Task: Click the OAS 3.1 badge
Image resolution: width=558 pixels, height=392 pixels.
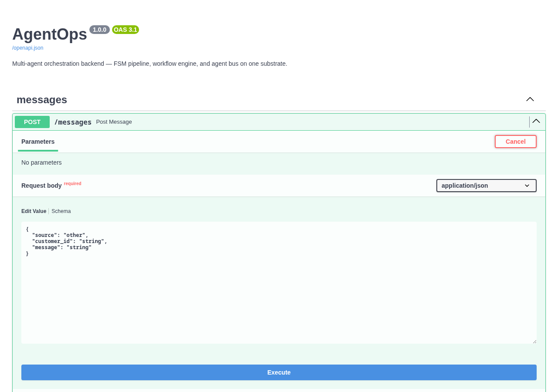Action: point(126,30)
